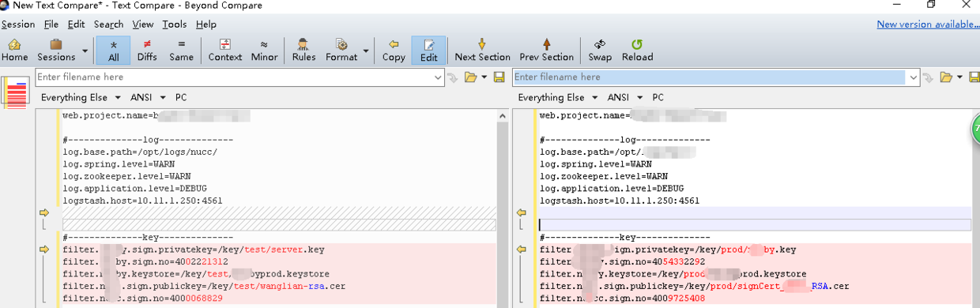
Task: Jump to Prev Section
Action: tap(546, 50)
